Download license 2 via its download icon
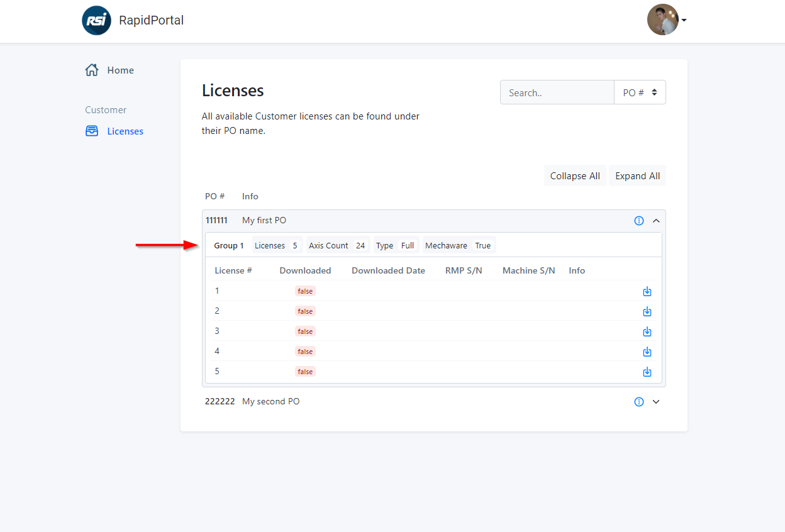This screenshot has width=785, height=532. 647,311
